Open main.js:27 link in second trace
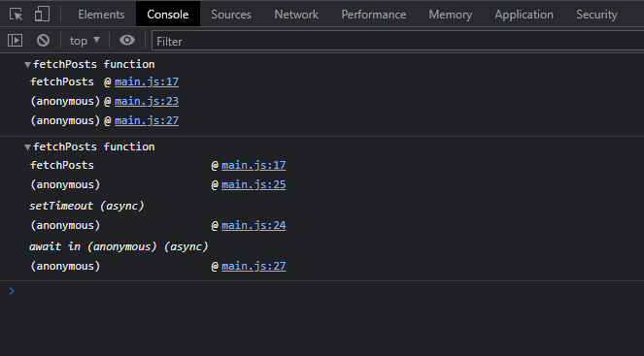The image size is (644, 356). click(254, 266)
